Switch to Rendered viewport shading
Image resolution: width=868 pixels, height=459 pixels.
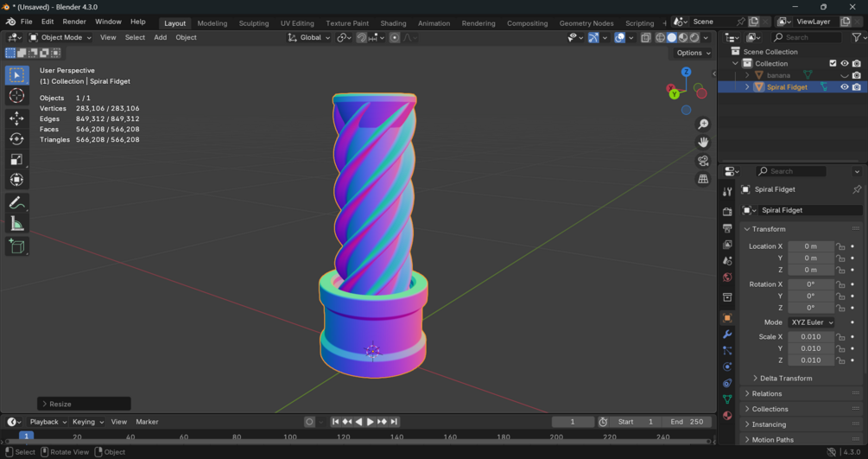[694, 38]
